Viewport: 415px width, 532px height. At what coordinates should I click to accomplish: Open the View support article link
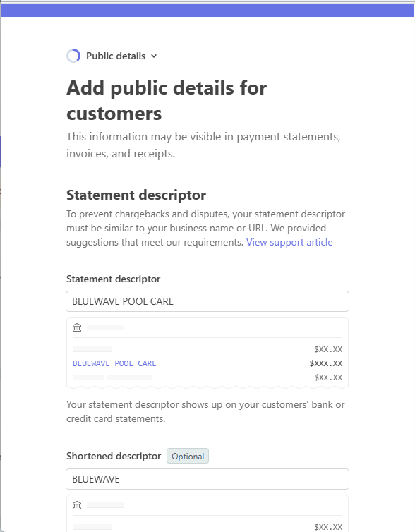[x=289, y=242]
